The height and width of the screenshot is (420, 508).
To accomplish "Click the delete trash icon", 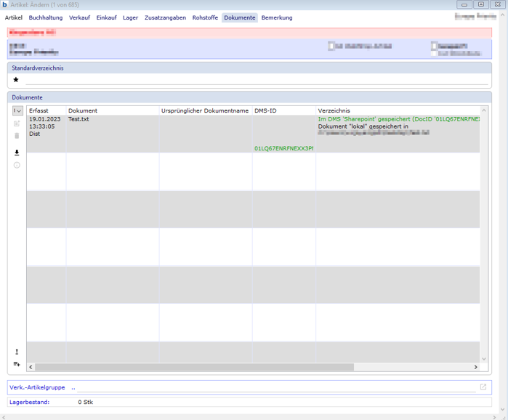I will pyautogui.click(x=17, y=136).
